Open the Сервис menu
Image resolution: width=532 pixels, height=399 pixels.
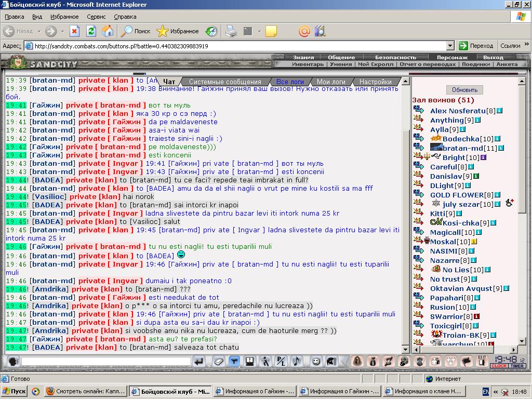click(x=96, y=17)
